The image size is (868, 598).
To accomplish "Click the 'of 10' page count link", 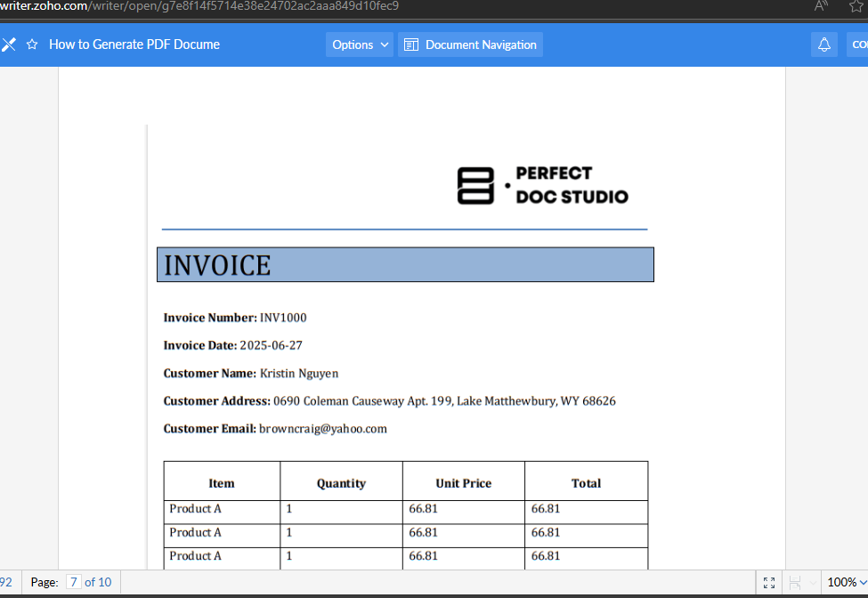I will click(x=100, y=582).
